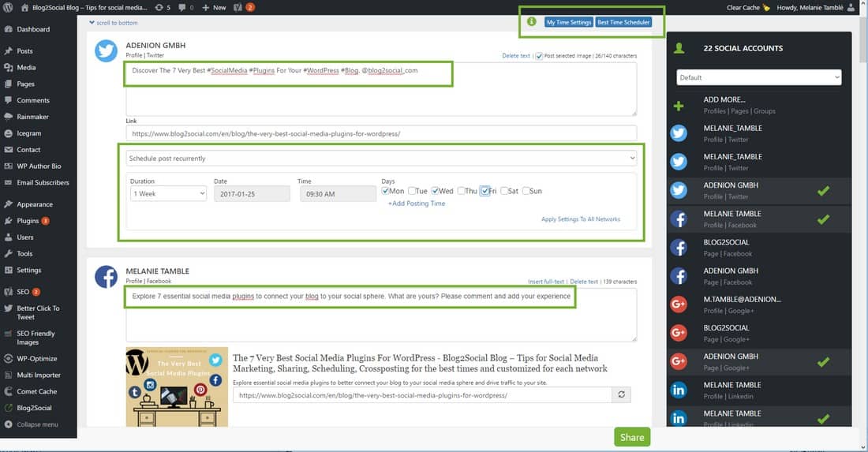Select the first MELANIE_TAMBLE Twitter account icon
The height and width of the screenshot is (452, 868).
[x=679, y=133]
